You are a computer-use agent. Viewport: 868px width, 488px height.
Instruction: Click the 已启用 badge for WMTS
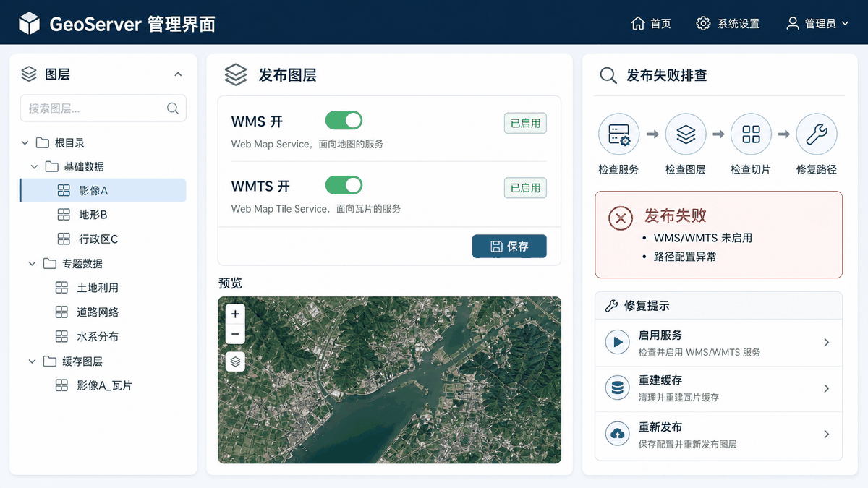click(x=525, y=188)
